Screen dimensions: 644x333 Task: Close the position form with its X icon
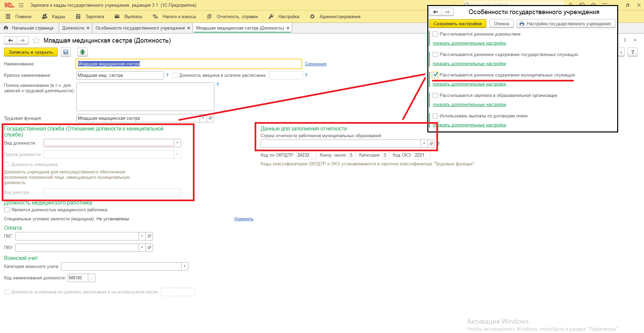click(x=635, y=40)
